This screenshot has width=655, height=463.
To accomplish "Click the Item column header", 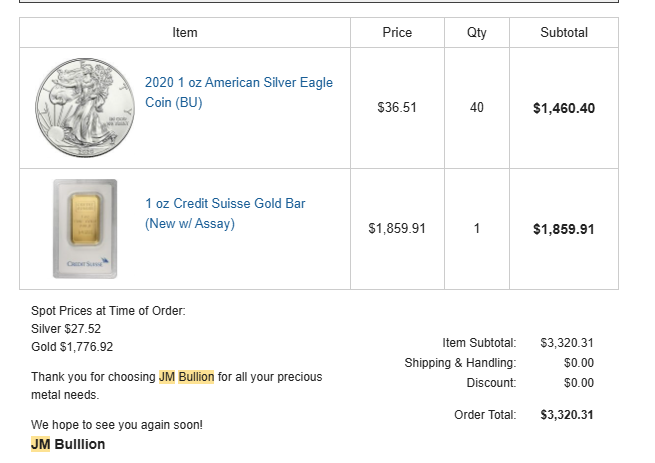I will point(185,33).
